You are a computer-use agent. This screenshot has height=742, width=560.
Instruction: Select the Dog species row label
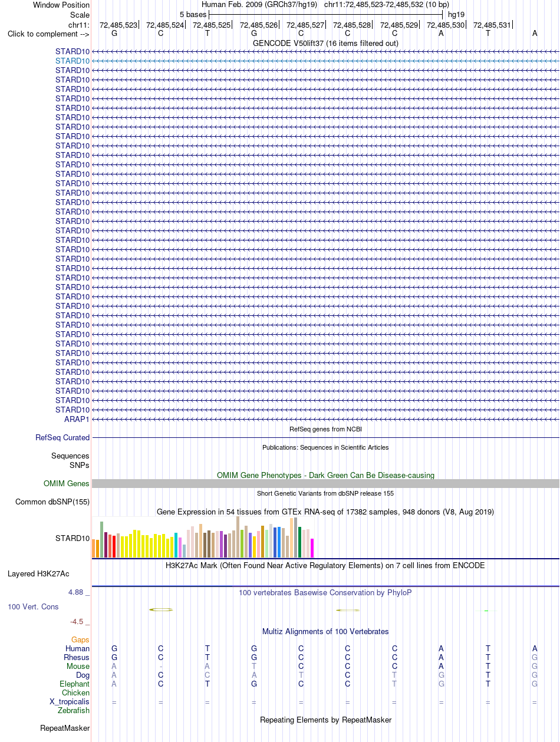pyautogui.click(x=83, y=675)
